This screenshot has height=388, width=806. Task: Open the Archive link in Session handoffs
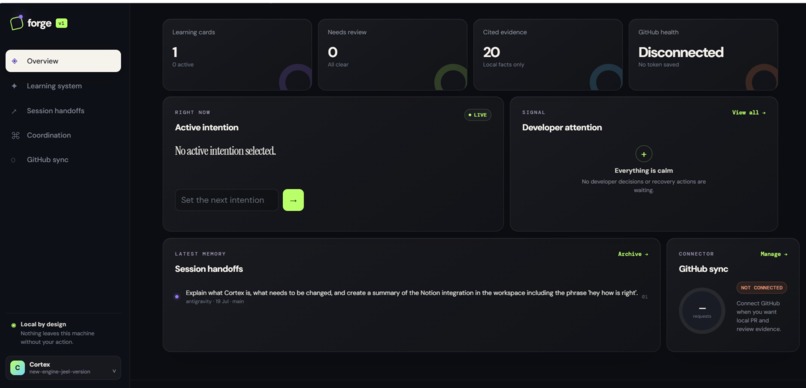(633, 254)
